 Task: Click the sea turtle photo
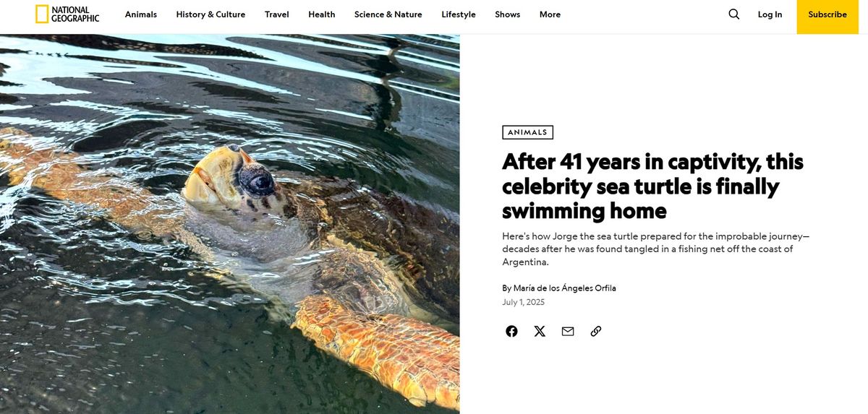pos(229,224)
